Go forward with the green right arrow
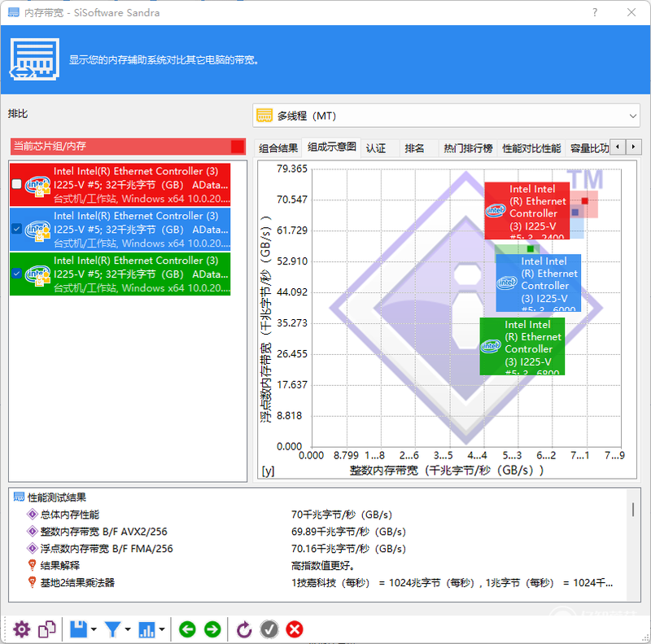The image size is (651, 644). pos(212,629)
